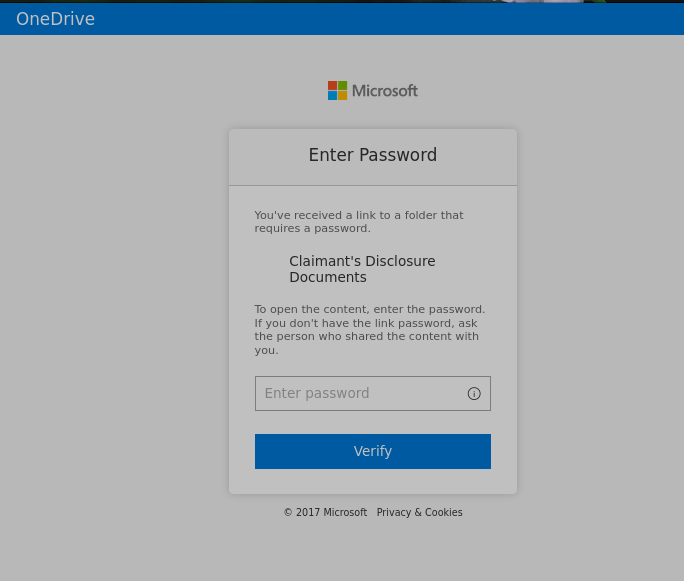
Task: Click the info icon in password field
Action: click(474, 393)
